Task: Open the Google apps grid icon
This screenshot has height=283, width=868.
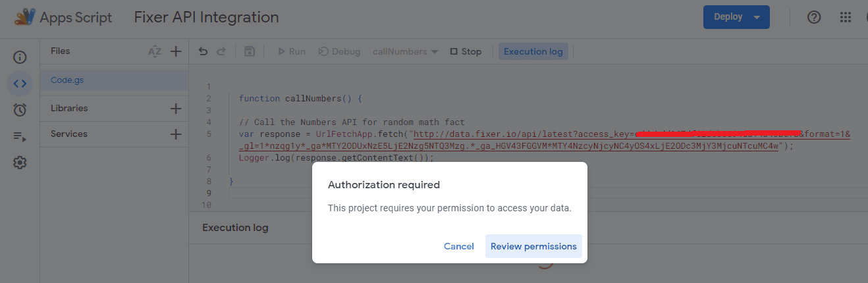Action: [x=846, y=17]
